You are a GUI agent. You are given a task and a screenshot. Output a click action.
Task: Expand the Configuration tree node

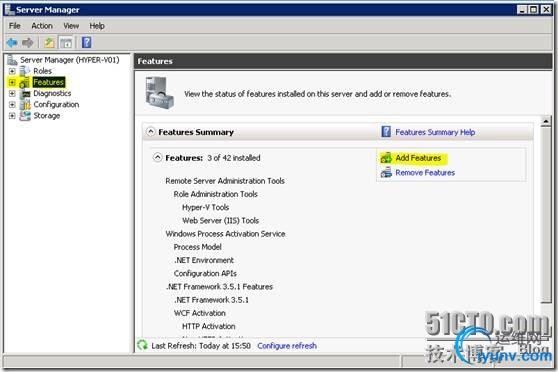pyautogui.click(x=12, y=105)
